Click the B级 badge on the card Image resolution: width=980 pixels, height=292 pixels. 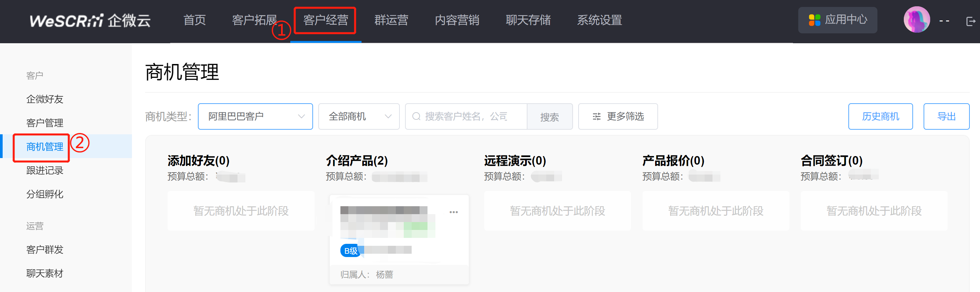(350, 251)
